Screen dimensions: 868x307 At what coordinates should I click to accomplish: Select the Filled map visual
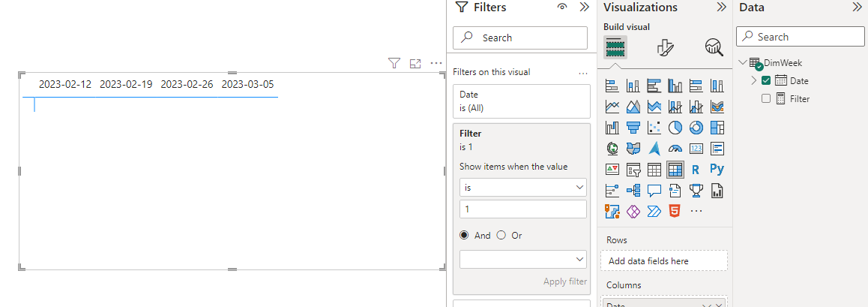[633, 149]
